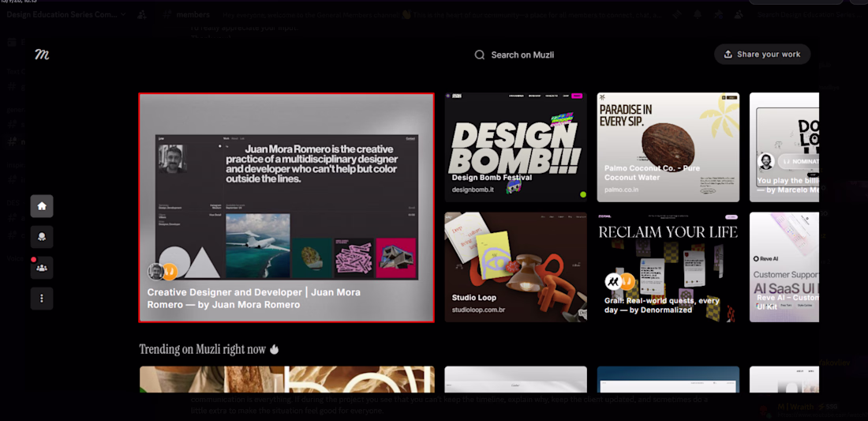Open the three-dot more menu
The height and width of the screenshot is (421, 868).
tap(42, 299)
